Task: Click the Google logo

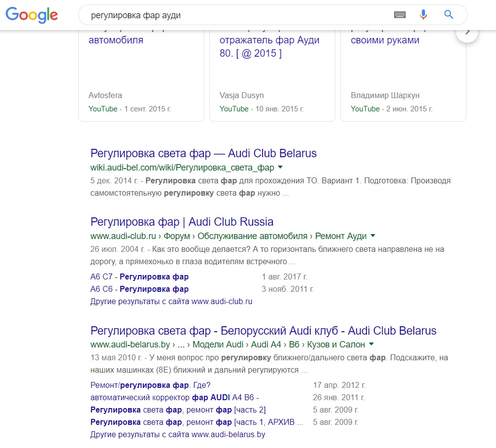Action: pos(32,15)
